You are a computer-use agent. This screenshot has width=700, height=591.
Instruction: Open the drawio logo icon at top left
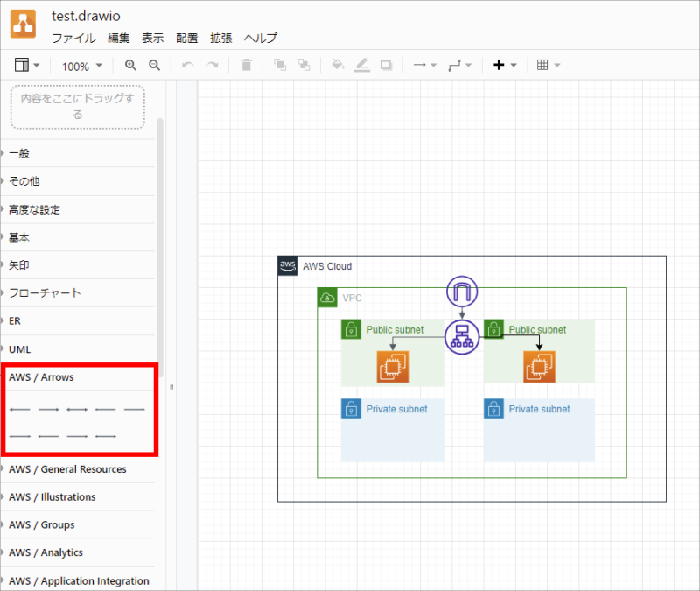tap(22, 24)
